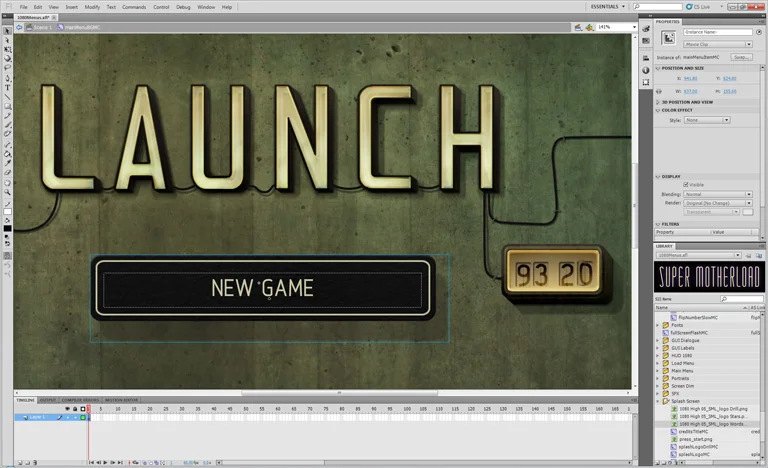768x468 pixels.
Task: Switch to the Motion Editor tab
Action: 121,400
